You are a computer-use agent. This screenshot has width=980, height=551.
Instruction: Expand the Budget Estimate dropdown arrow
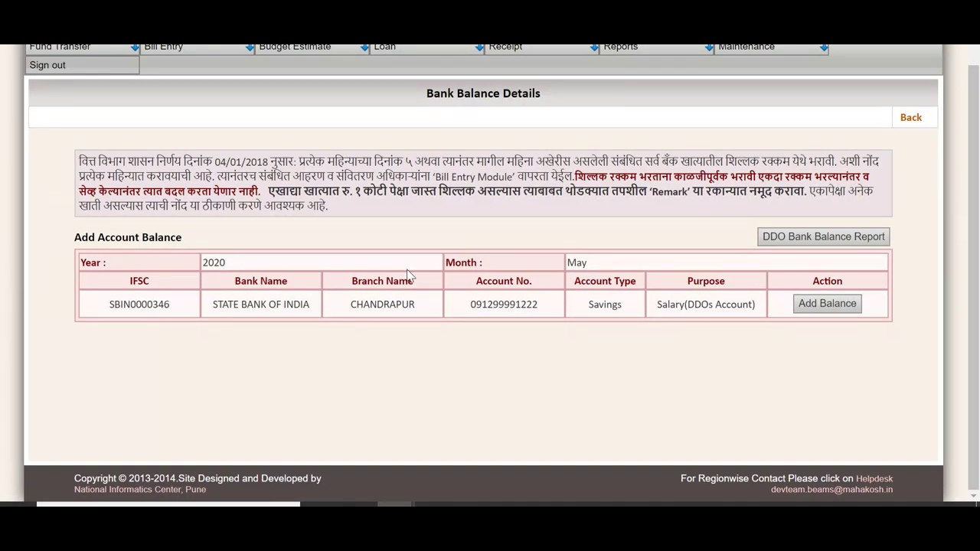coord(364,48)
